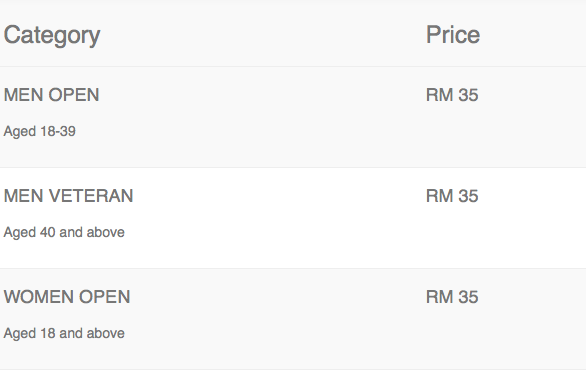Click the Category column header
The height and width of the screenshot is (385, 586).
click(52, 36)
